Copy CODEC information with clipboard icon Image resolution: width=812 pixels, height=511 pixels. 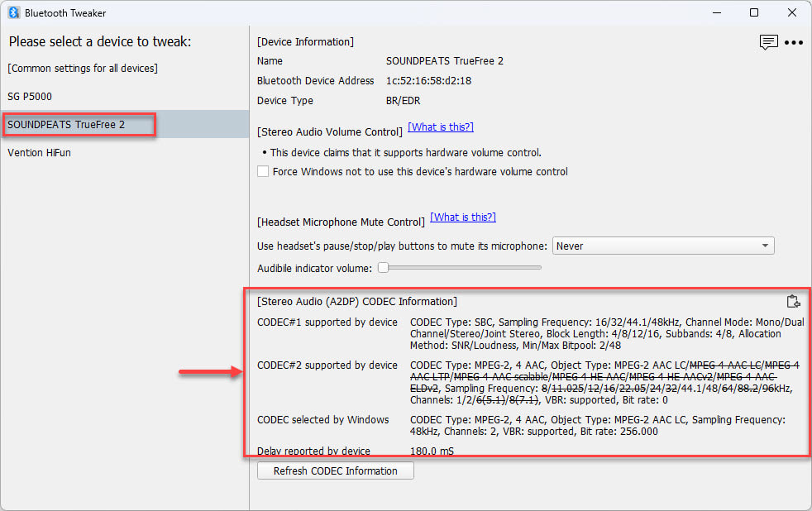click(793, 301)
